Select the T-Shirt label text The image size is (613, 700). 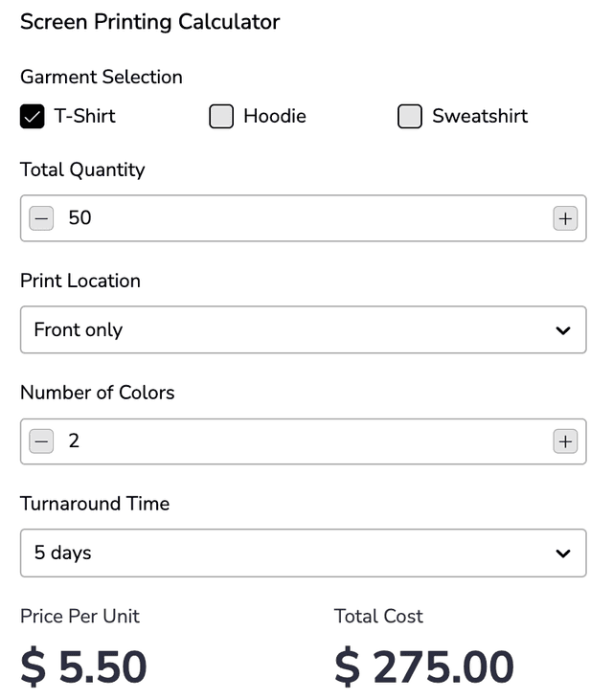point(85,116)
